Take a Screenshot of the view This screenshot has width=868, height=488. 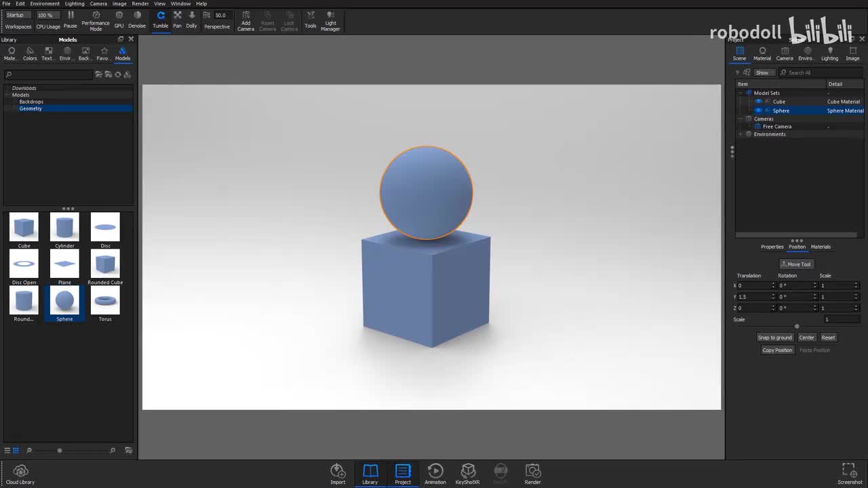click(850, 474)
